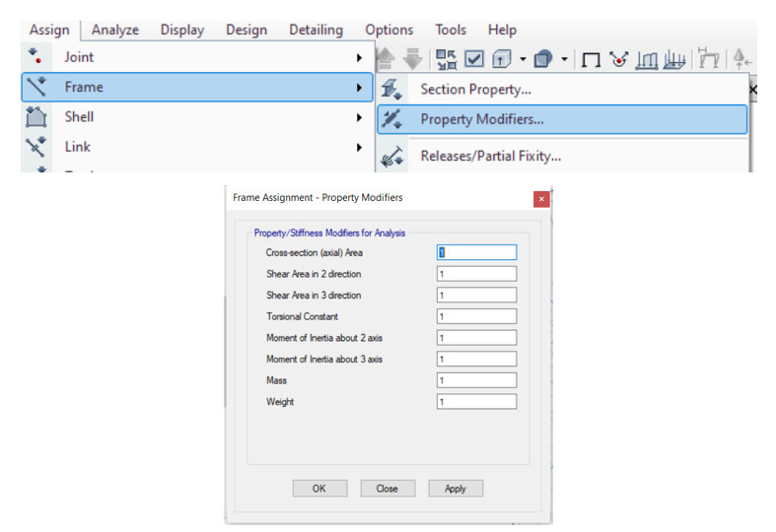
Task: Select Property Modifiers... menu item
Action: (x=562, y=119)
